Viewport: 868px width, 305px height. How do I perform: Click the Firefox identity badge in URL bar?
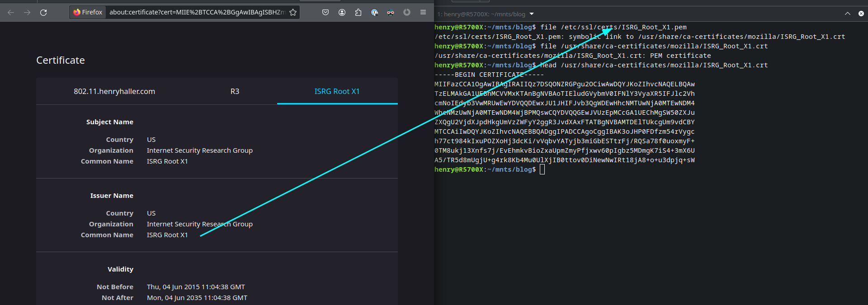(88, 13)
